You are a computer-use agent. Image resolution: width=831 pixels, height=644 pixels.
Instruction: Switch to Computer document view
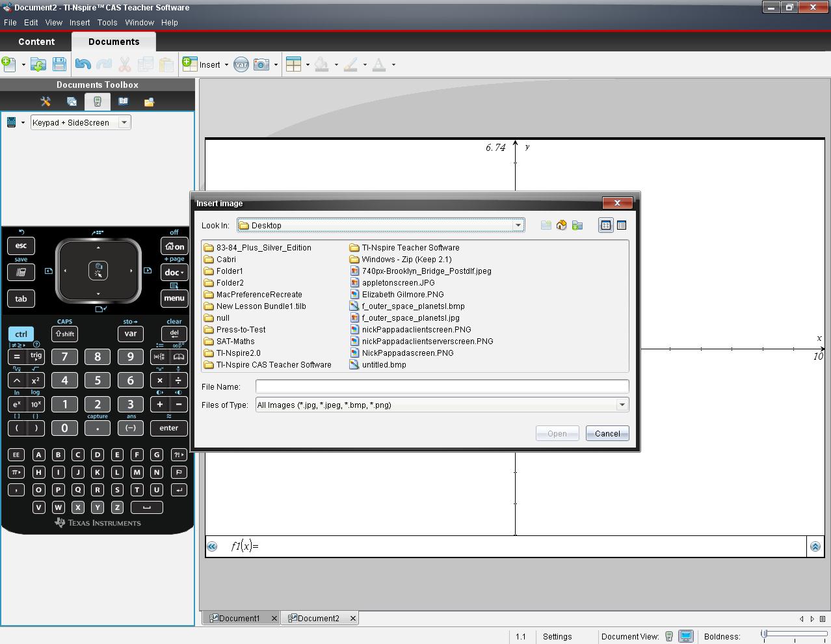685,636
